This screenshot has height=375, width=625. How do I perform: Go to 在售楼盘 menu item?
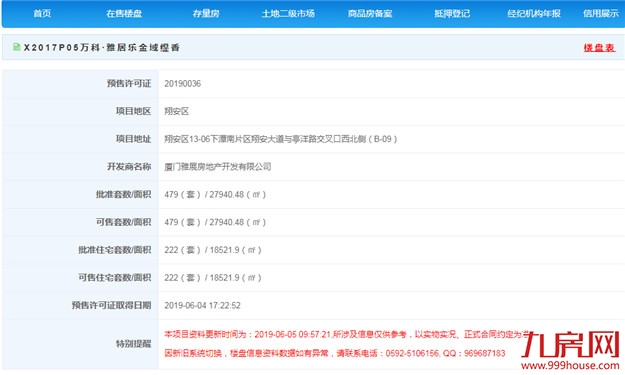(124, 14)
